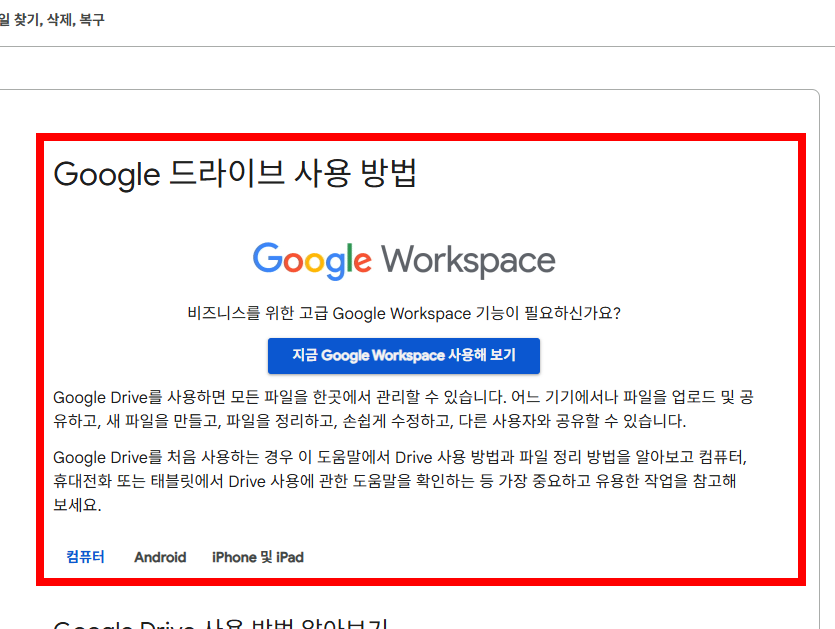
Task: Click the blue 'o' in the Google logo
Action: 294,262
